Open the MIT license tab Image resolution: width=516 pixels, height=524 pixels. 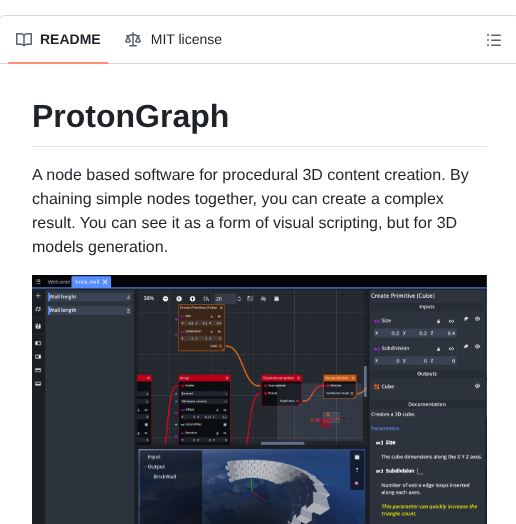click(173, 40)
